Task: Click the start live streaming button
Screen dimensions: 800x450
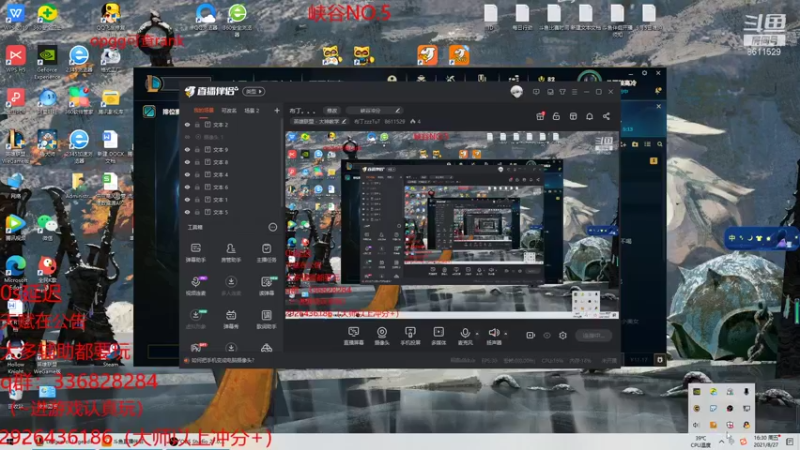Action: [593, 335]
